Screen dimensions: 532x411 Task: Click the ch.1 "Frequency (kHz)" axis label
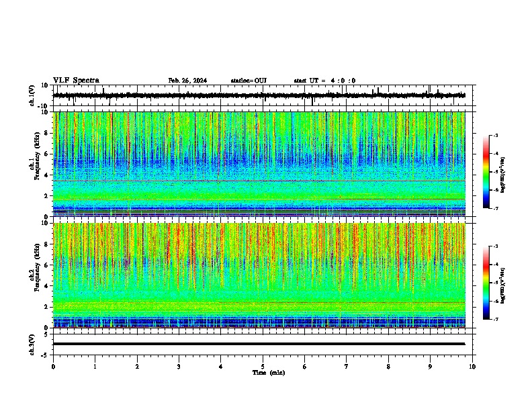point(37,156)
